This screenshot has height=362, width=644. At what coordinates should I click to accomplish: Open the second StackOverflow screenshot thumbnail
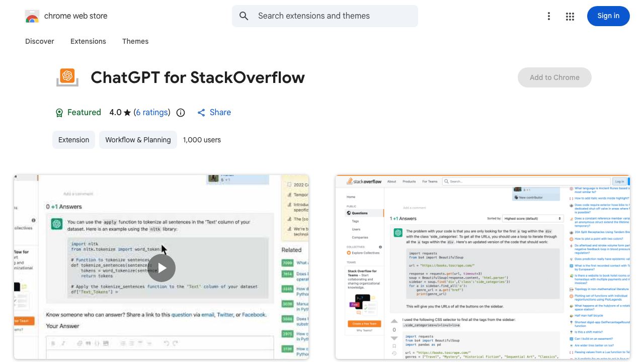click(x=482, y=267)
